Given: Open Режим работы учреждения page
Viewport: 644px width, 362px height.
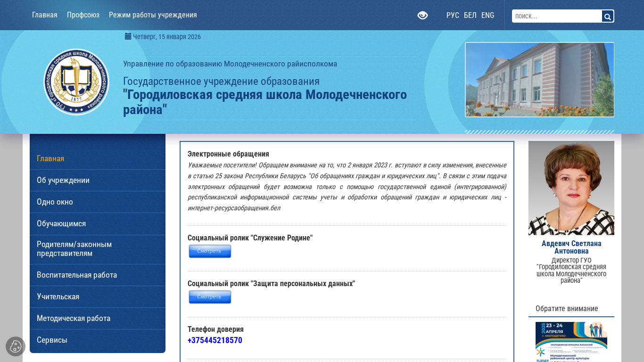Looking at the screenshot, I should point(153,15).
